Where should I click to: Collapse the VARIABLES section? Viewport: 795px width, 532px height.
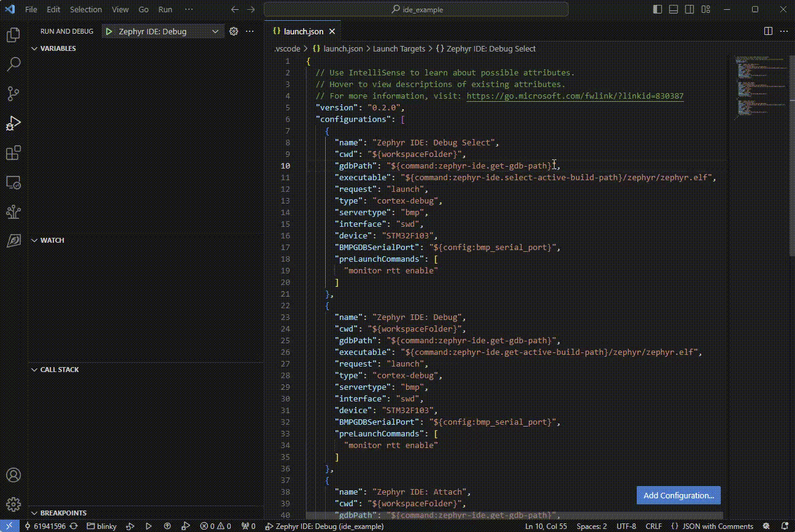point(58,48)
